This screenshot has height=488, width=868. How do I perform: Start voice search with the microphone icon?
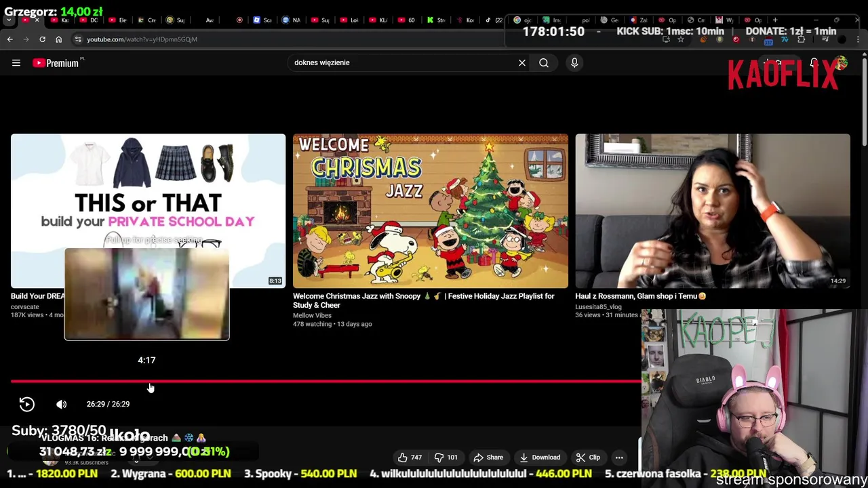tap(574, 62)
